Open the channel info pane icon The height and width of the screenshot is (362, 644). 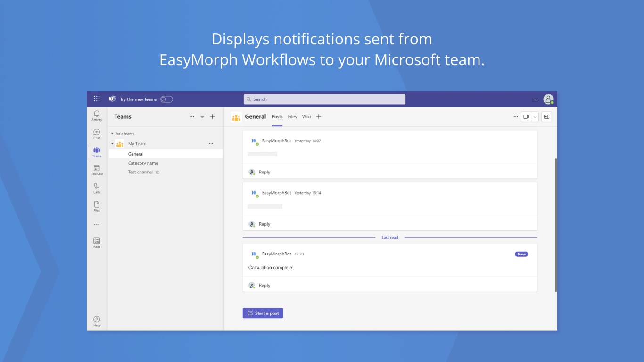(546, 117)
